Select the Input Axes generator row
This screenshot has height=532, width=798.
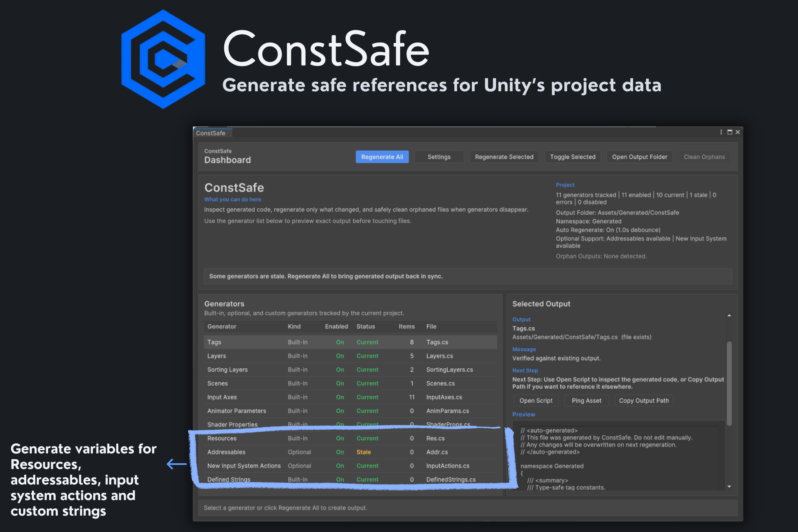click(350, 397)
